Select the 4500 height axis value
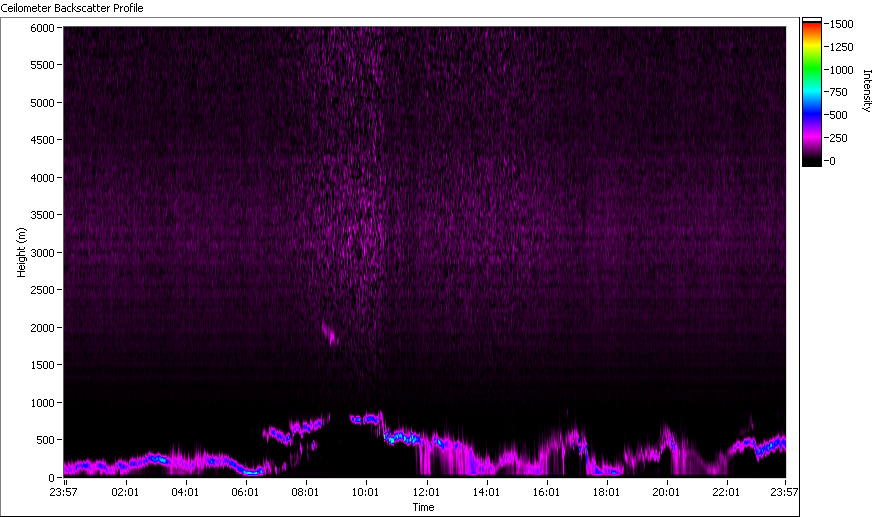The height and width of the screenshot is (517, 876). [42, 140]
